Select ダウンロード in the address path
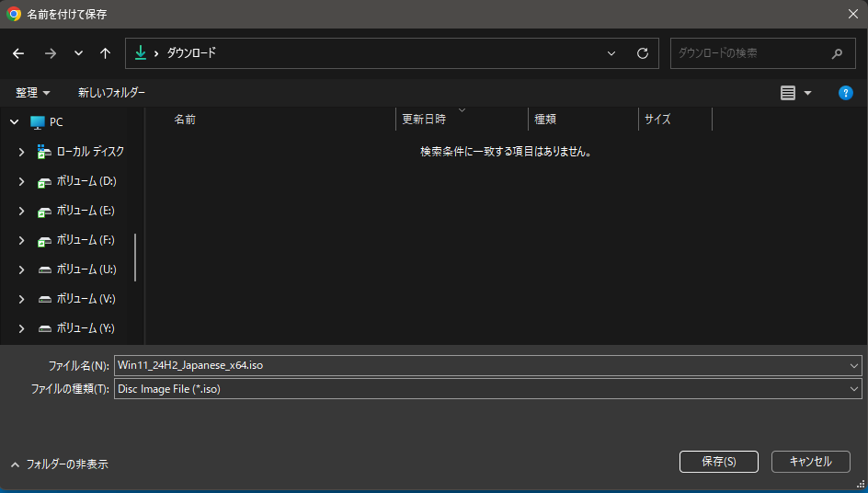Image resolution: width=868 pixels, height=493 pixels. click(x=191, y=52)
